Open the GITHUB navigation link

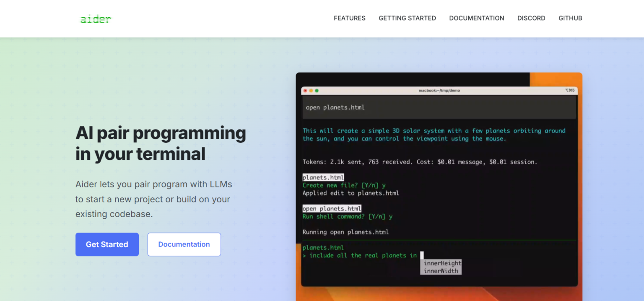570,18
